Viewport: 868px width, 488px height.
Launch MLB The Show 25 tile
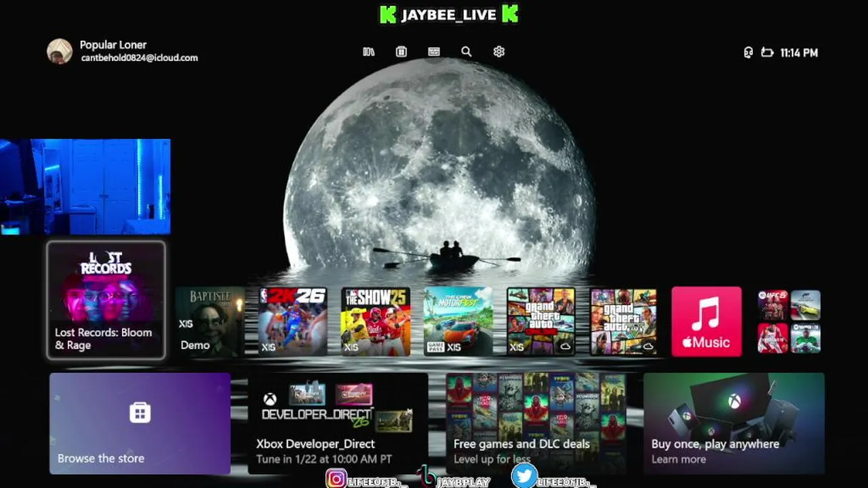point(376,321)
